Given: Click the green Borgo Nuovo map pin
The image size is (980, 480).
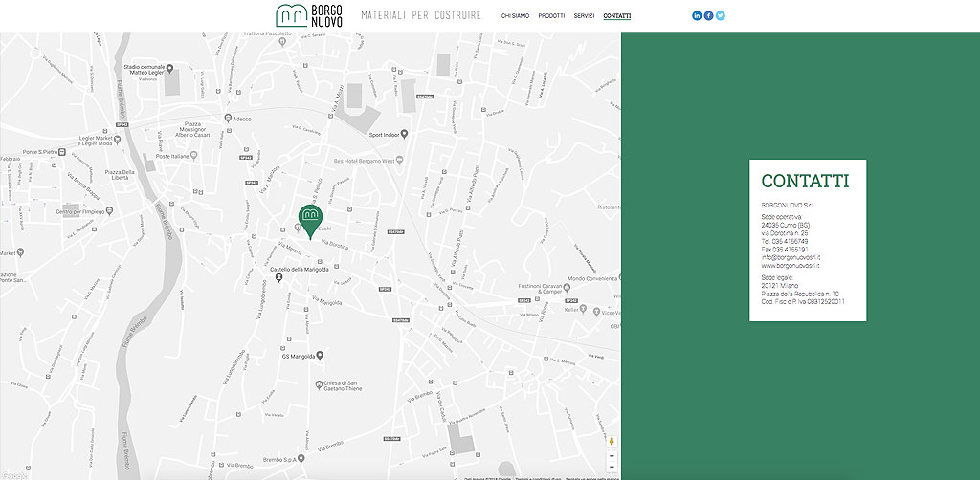Looking at the screenshot, I should (310, 222).
